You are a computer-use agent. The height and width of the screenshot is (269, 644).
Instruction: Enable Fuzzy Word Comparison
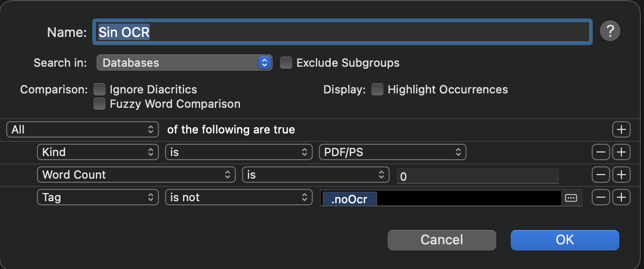(x=99, y=104)
